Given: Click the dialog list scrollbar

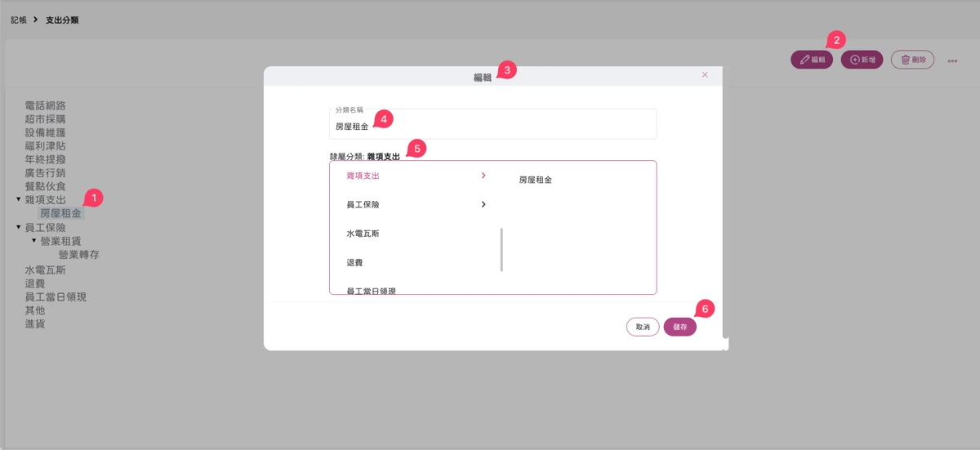Looking at the screenshot, I should 501,250.
